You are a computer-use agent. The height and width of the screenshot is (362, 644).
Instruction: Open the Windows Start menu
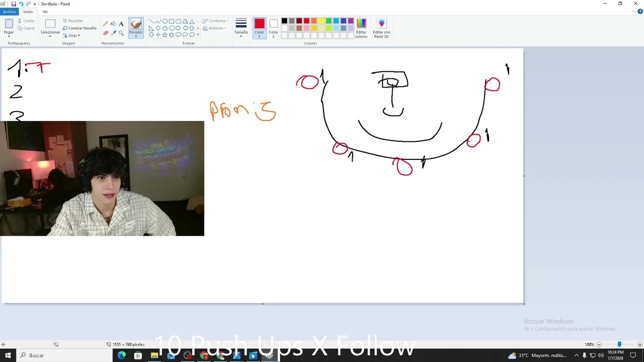point(8,355)
